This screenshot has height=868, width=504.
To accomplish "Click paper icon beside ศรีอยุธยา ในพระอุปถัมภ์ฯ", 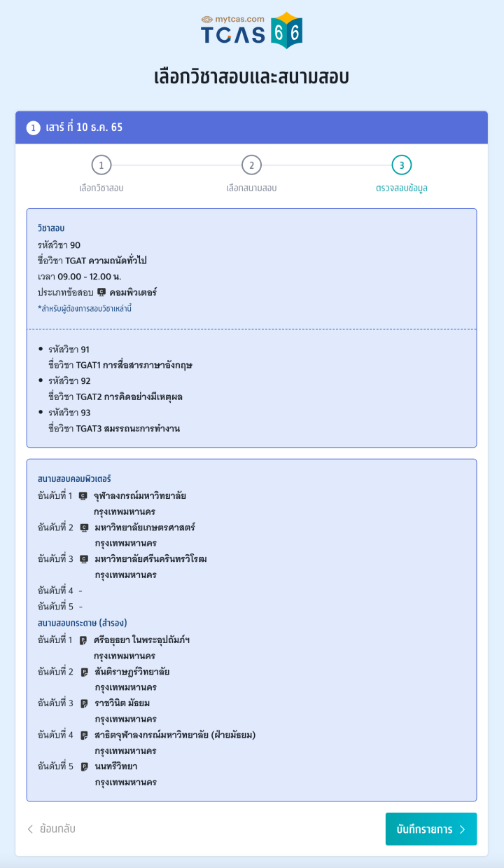I will pyautogui.click(x=83, y=640).
